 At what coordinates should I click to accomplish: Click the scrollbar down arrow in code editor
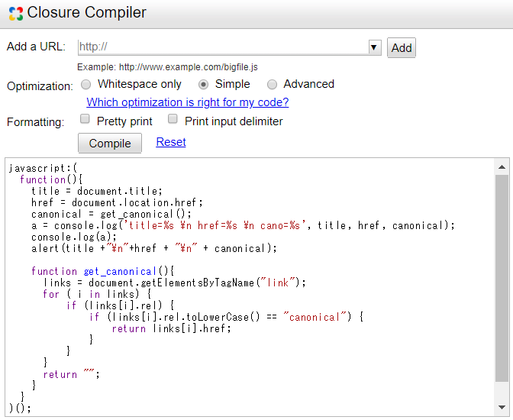click(x=502, y=407)
